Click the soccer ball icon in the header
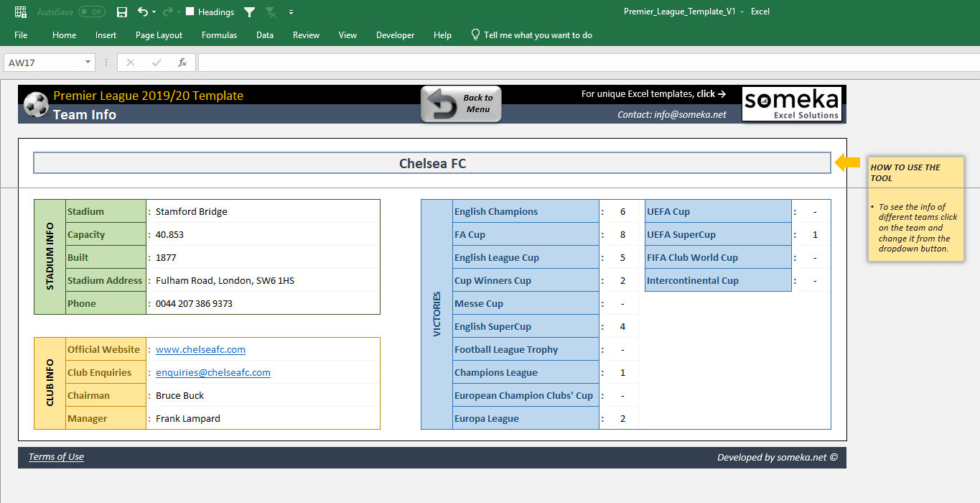This screenshot has height=503, width=980. tap(36, 104)
